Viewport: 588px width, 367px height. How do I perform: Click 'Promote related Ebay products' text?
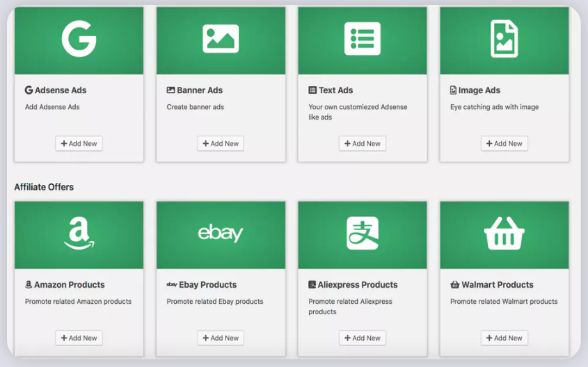(x=215, y=302)
